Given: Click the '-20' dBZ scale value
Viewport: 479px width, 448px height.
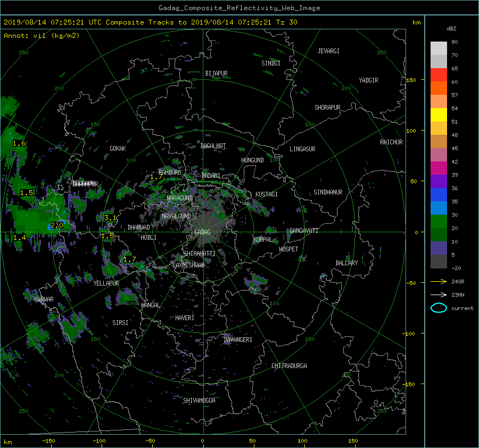Looking at the screenshot, I should pyautogui.click(x=456, y=268).
